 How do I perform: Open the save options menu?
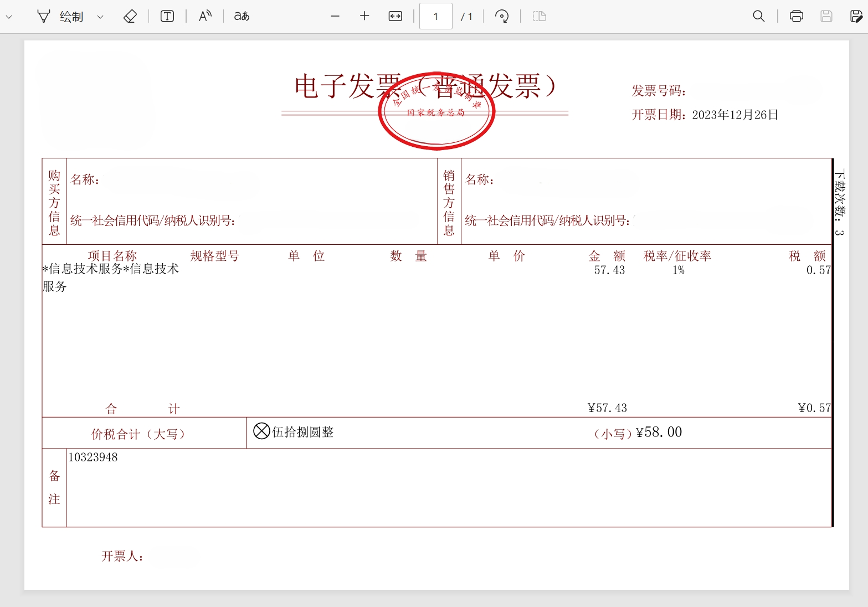(856, 16)
